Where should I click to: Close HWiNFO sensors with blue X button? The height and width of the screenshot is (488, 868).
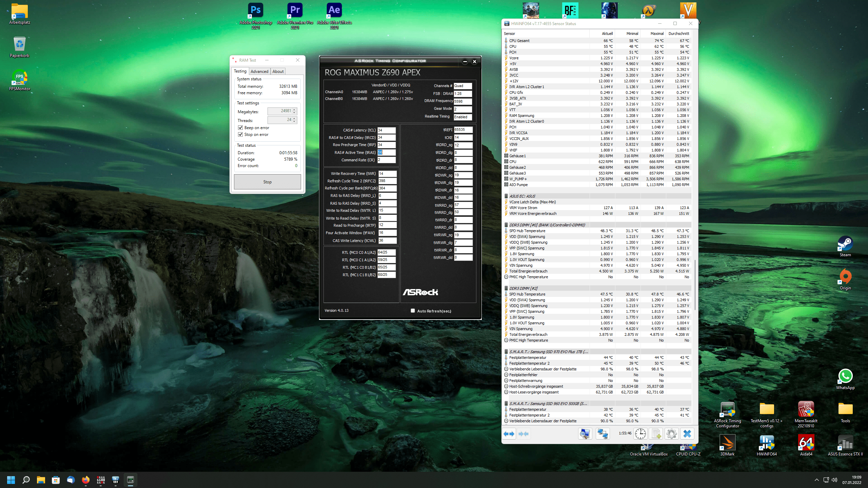687,434
